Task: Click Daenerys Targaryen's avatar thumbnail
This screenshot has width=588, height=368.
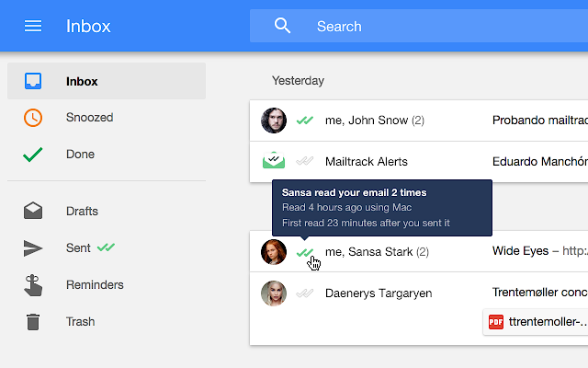Action: [274, 293]
